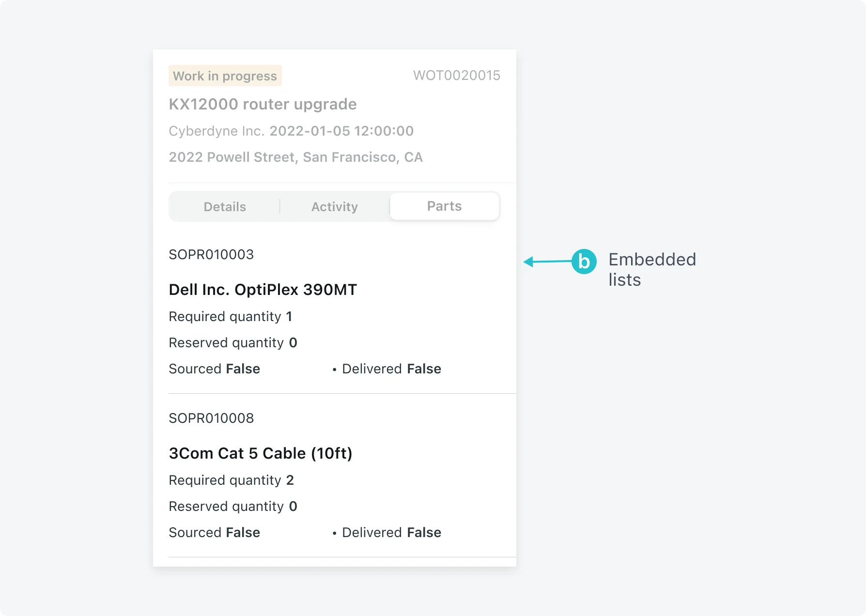Viewport: 866px width, 616px height.
Task: Click Sourced False in the SOPR010003 row
Action: [x=215, y=369]
